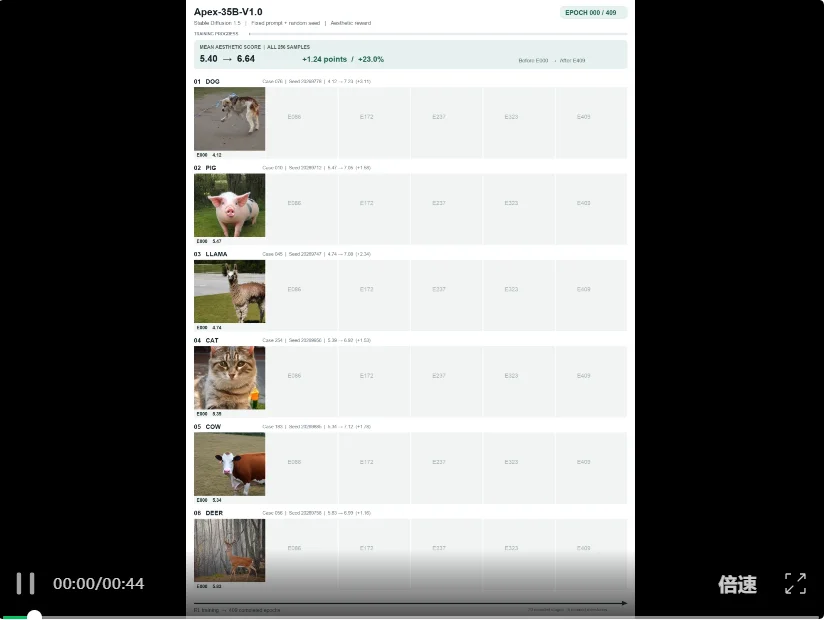Click the E323 placeholder in COW row
The width and height of the screenshot is (824, 620).
click(519, 468)
